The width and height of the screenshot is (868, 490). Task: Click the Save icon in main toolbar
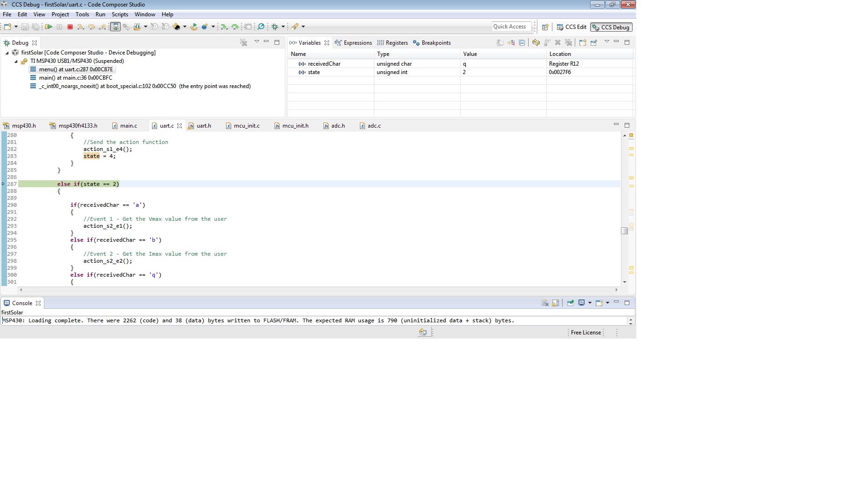tap(25, 27)
